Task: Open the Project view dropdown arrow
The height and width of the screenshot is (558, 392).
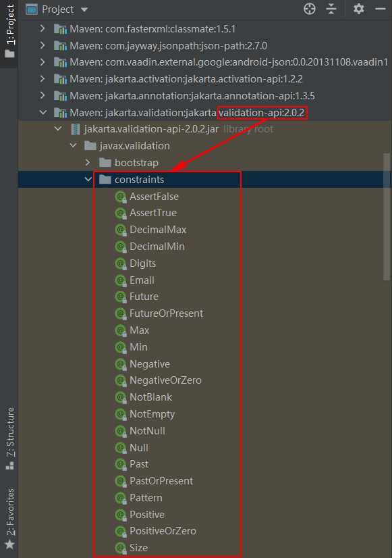Action: click(84, 9)
